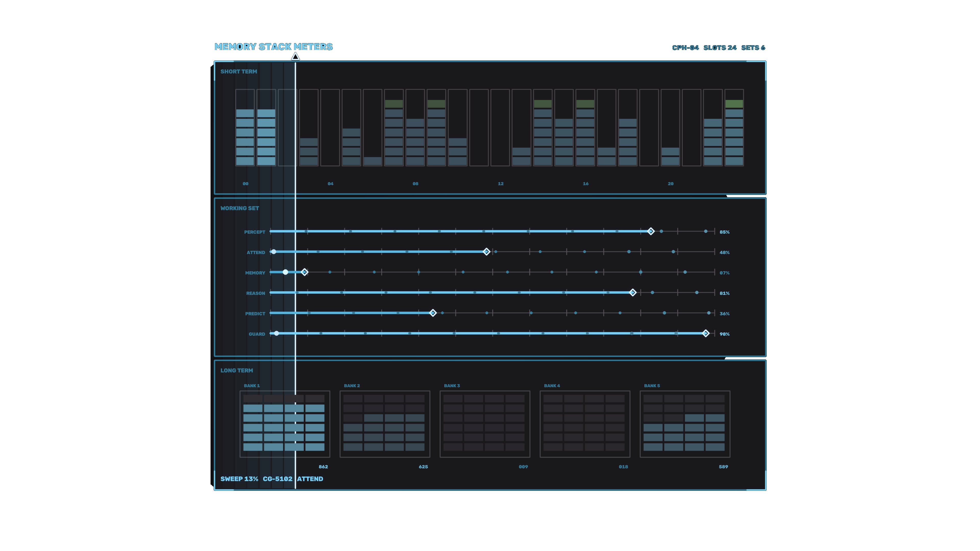
Task: Select the BANK 4 memory grid
Action: [585, 424]
